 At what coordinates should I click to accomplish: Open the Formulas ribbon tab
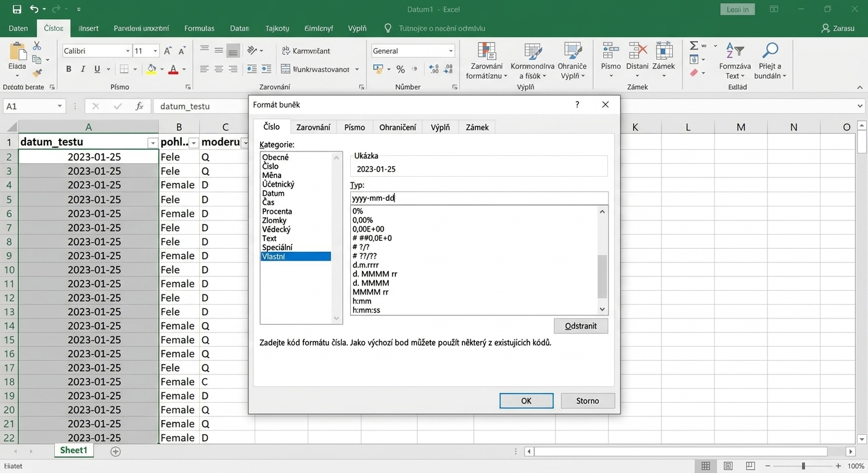199,28
